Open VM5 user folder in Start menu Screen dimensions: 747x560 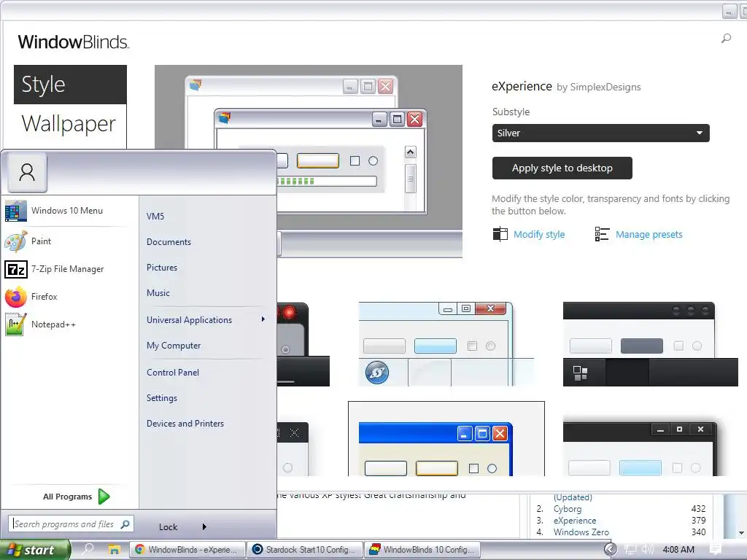click(155, 216)
